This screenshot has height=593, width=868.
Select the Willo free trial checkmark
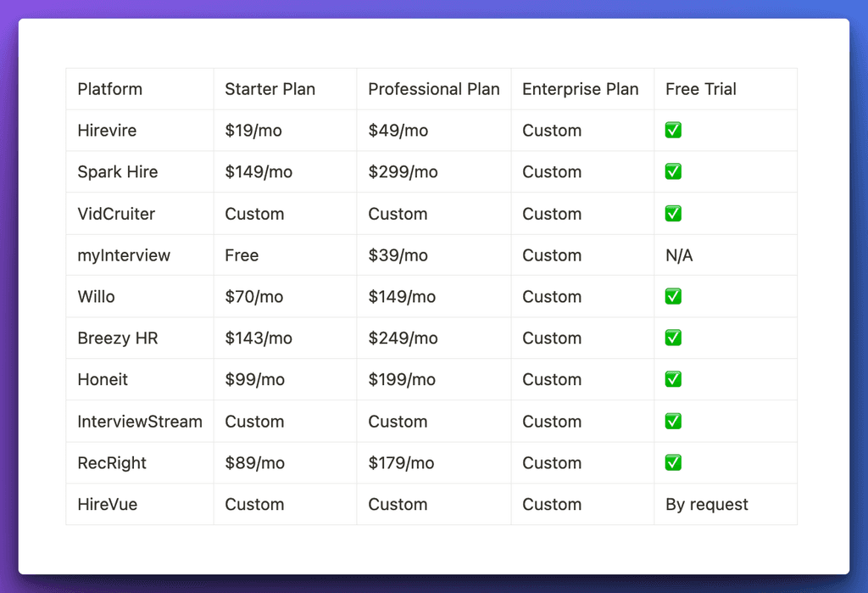(x=672, y=296)
